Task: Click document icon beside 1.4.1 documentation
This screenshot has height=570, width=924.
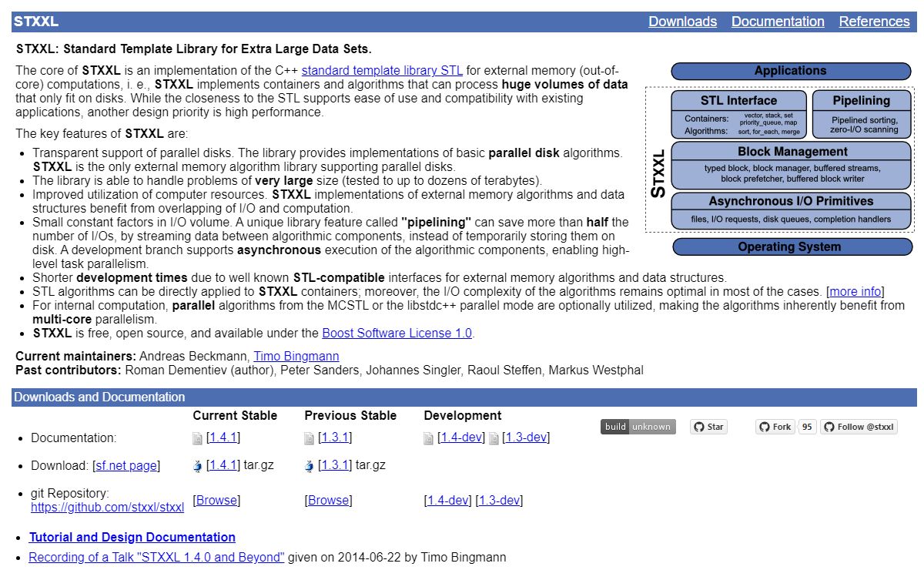Action: (x=197, y=438)
